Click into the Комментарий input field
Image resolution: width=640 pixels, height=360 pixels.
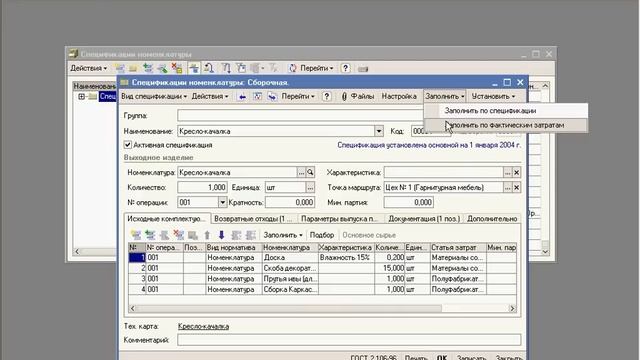349,340
